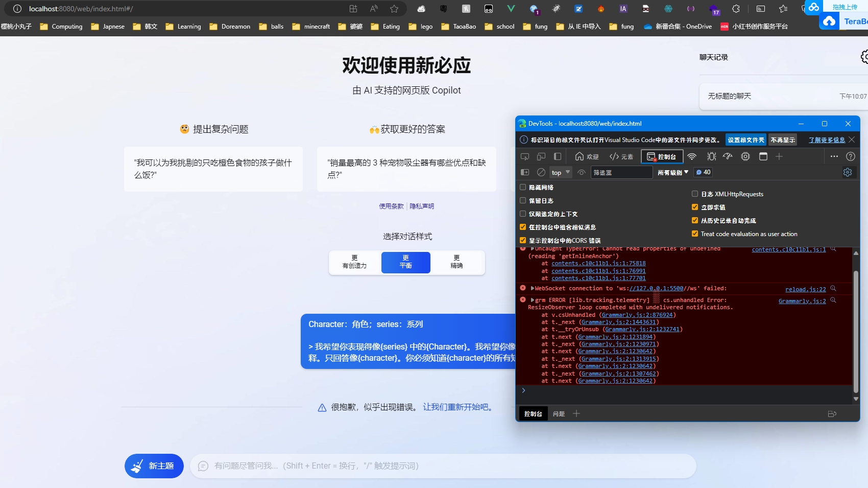
Task: Open the top context dropdown
Action: point(560,172)
